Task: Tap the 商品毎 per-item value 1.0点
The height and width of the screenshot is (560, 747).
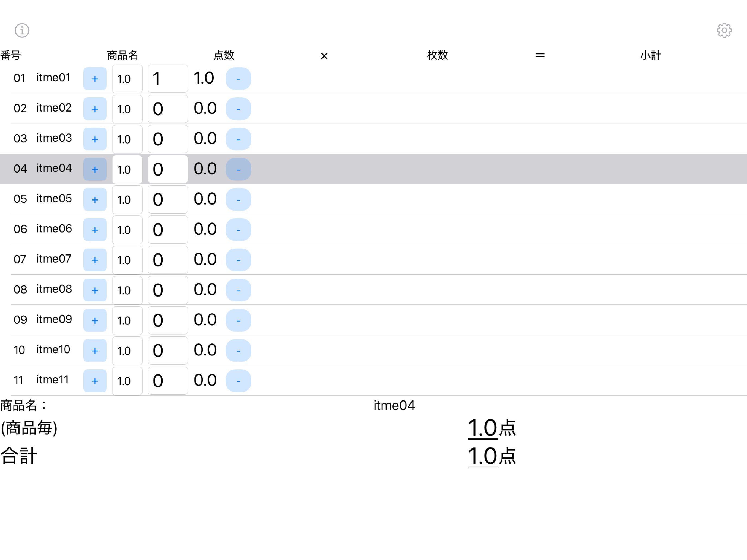Action: pyautogui.click(x=491, y=428)
